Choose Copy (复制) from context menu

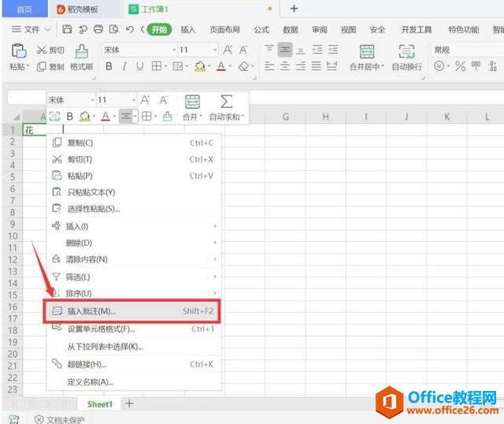pos(134,143)
